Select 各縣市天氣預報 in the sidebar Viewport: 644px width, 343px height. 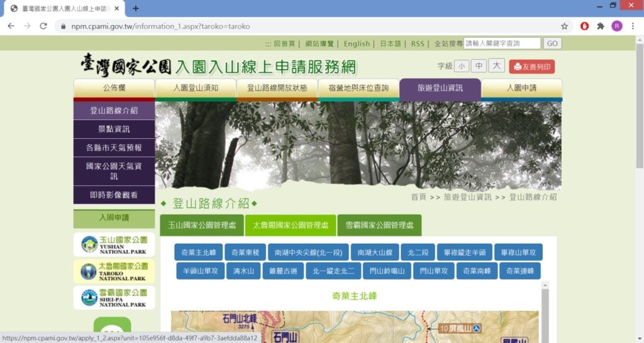114,148
